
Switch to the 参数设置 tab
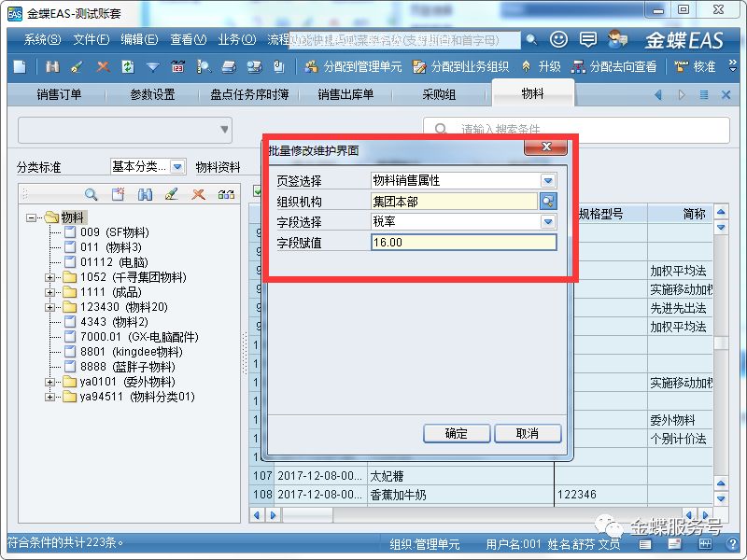(152, 95)
